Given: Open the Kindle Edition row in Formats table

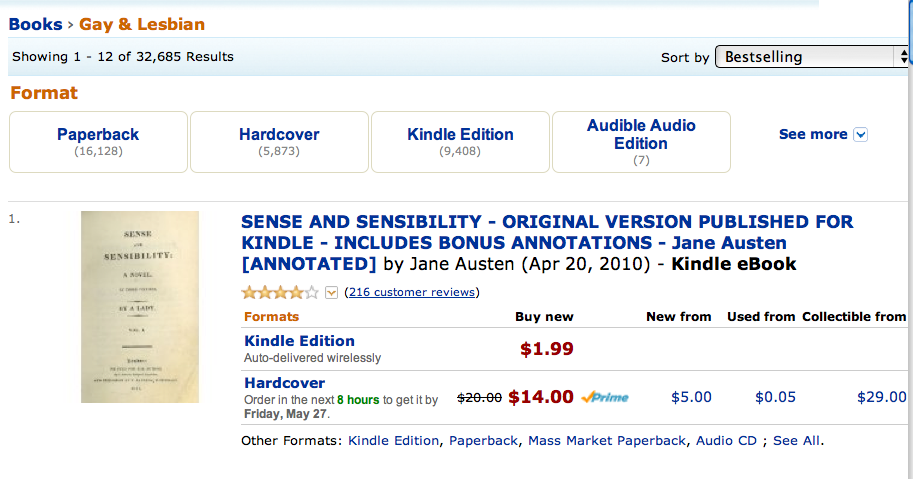Looking at the screenshot, I should point(299,341).
